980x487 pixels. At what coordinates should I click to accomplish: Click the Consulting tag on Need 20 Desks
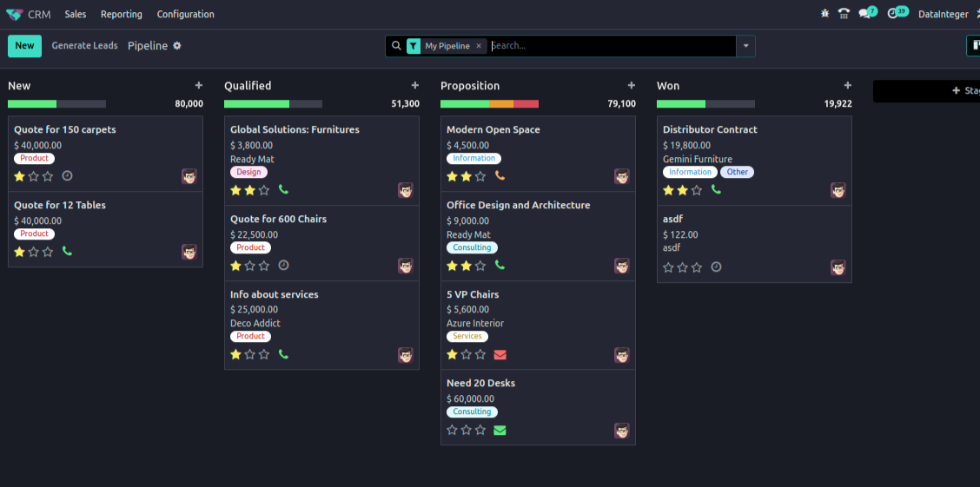tap(472, 412)
